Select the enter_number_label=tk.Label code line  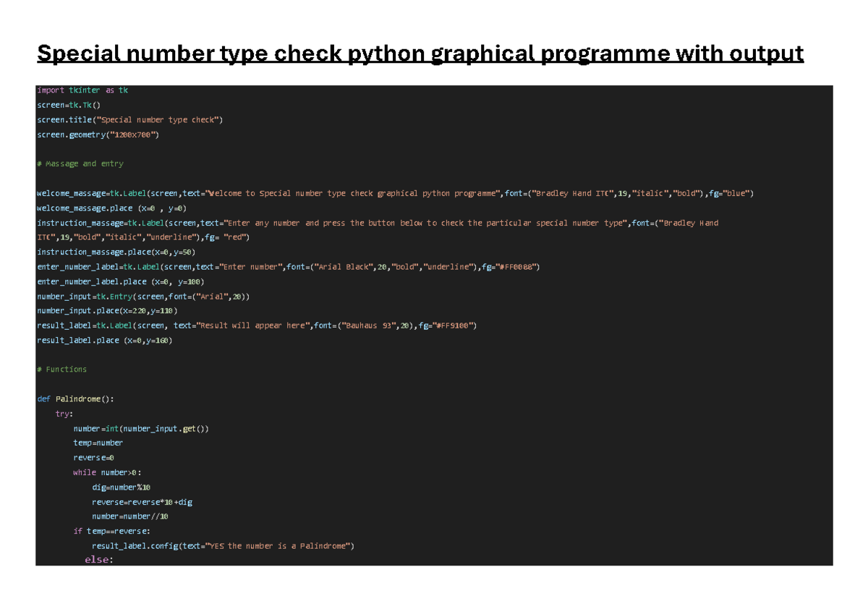point(289,267)
